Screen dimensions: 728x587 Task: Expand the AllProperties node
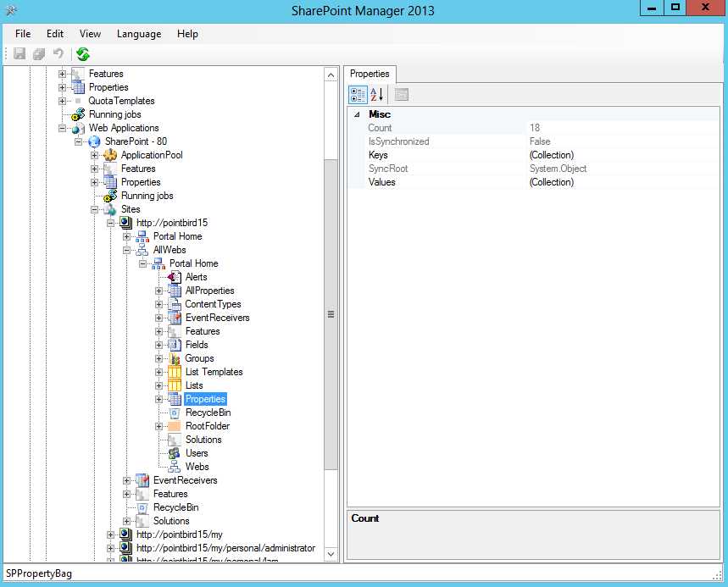[x=158, y=291]
